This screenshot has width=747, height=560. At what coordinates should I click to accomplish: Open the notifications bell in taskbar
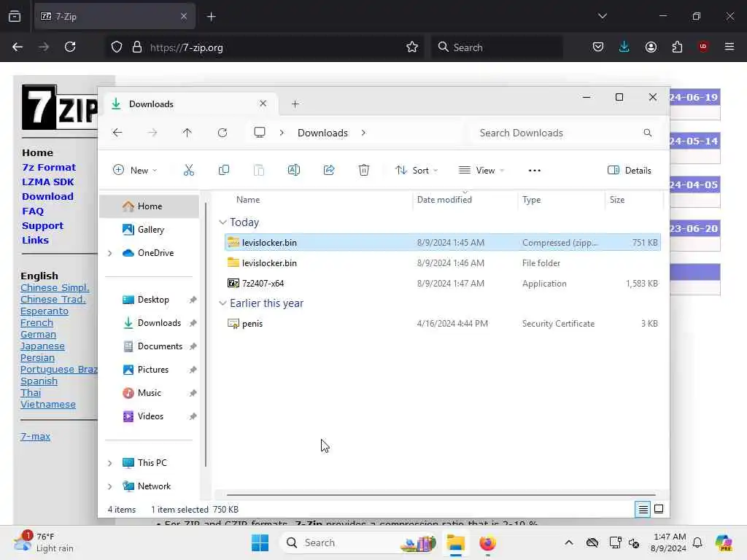tap(697, 542)
